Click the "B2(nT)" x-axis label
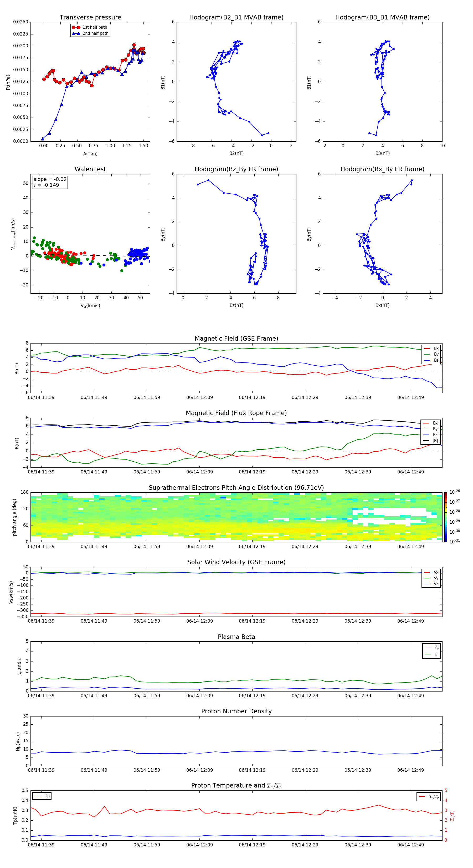 point(236,153)
